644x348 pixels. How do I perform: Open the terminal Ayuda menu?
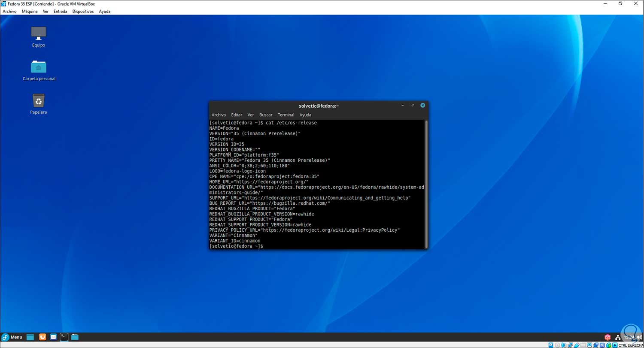point(305,115)
